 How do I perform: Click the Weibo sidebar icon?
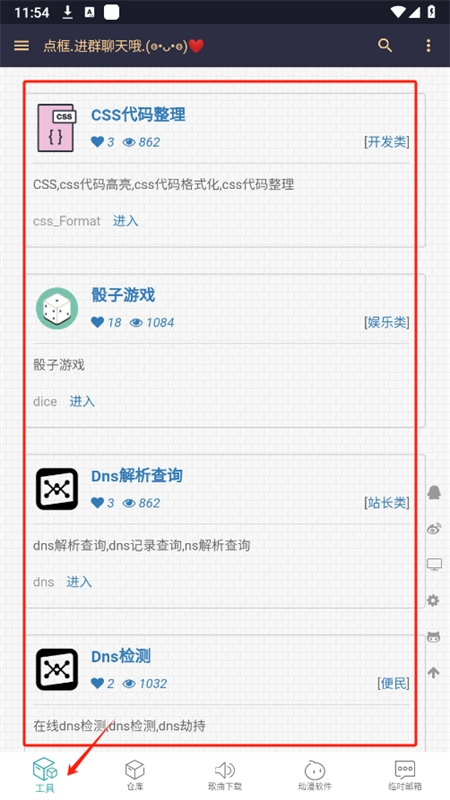click(x=434, y=529)
